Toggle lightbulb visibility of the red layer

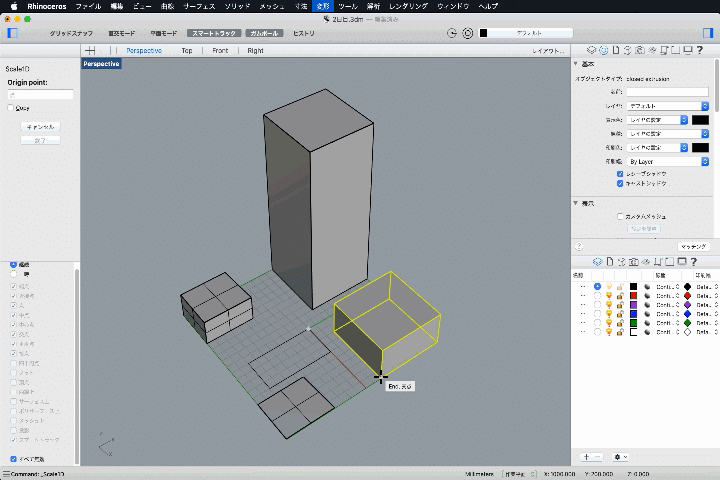[609, 296]
